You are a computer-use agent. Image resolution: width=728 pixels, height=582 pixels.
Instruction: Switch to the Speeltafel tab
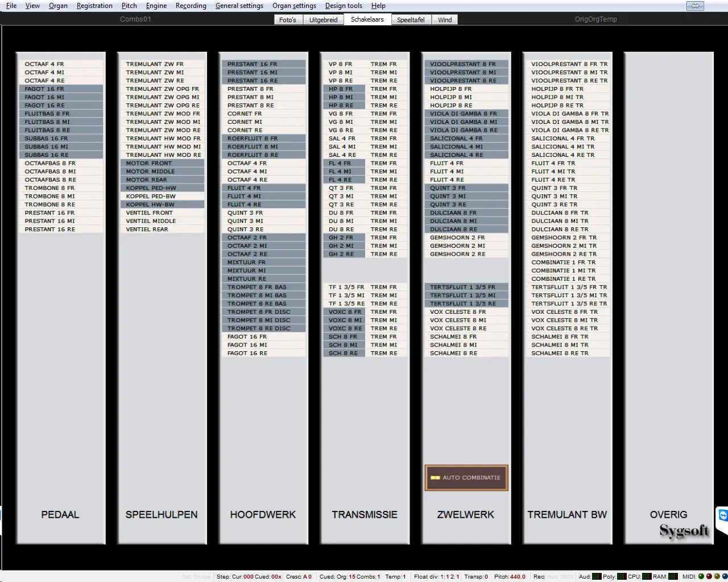click(411, 20)
